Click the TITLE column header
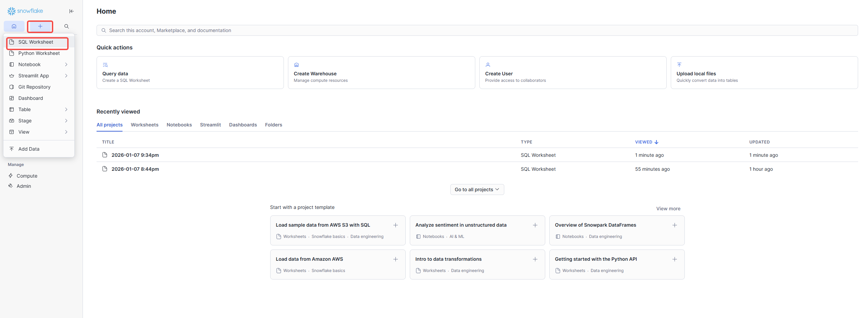868x318 pixels. [x=108, y=142]
